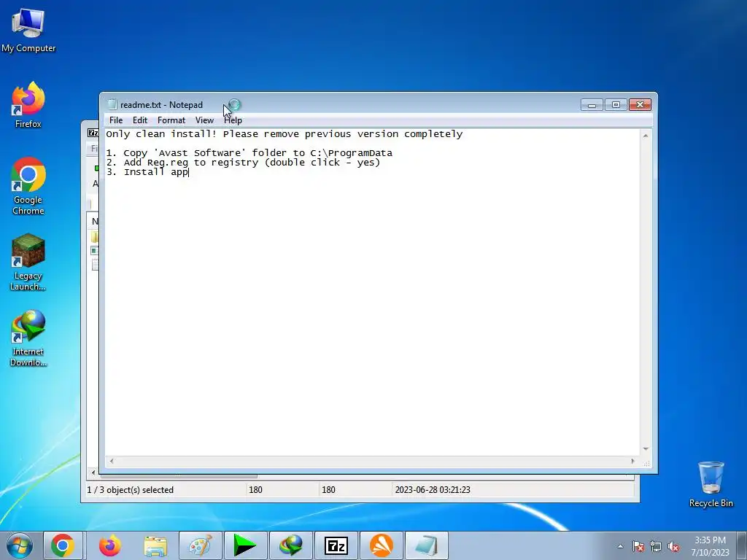The width and height of the screenshot is (747, 560).
Task: Click the Notepad horizontal scrollbar right arrow
Action: 632,461
